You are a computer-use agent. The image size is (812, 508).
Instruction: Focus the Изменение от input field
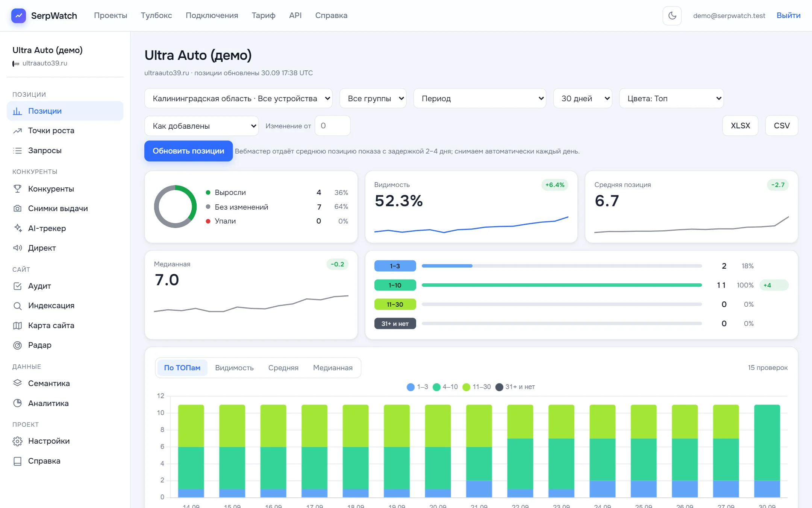click(x=332, y=126)
